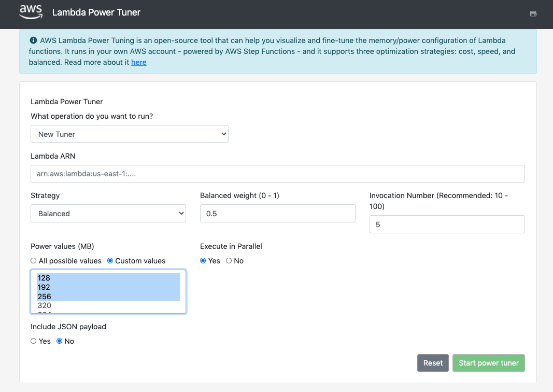Screen dimensions: 553x392
Task: Click the info icon in the blue banner
Action: coord(33,40)
